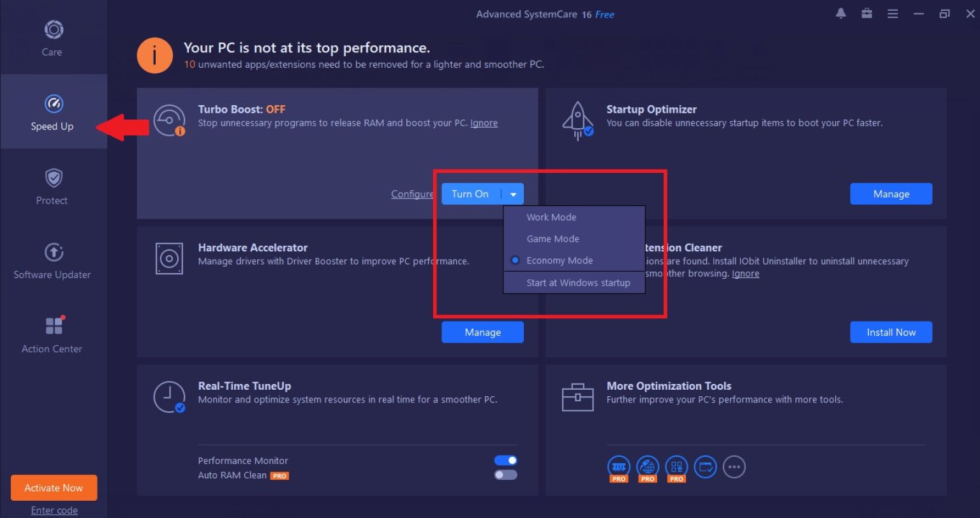This screenshot has height=518, width=980.
Task: Click the Ignore link next to Turbo Boost
Action: click(484, 122)
